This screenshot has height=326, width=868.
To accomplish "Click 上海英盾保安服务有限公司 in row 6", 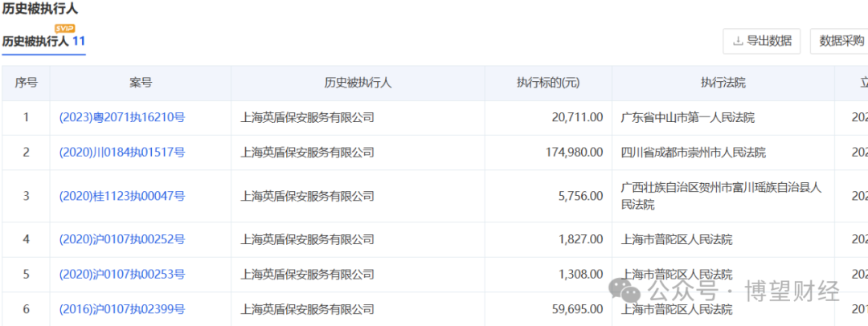I will pos(307,309).
